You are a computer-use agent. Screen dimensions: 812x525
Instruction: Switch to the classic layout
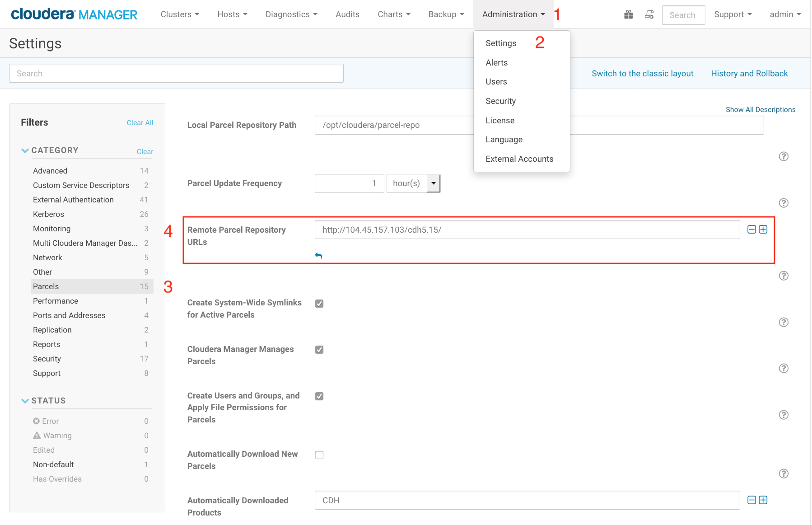(x=642, y=74)
